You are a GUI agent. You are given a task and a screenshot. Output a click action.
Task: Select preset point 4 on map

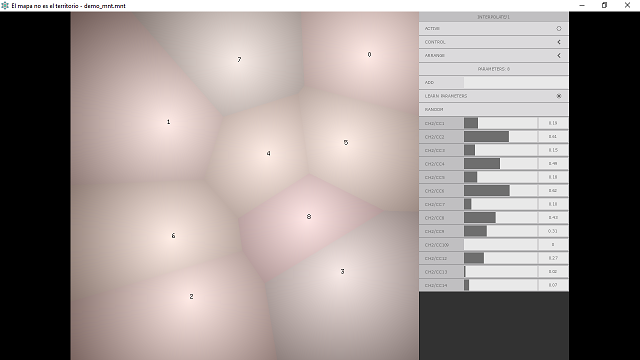269,153
